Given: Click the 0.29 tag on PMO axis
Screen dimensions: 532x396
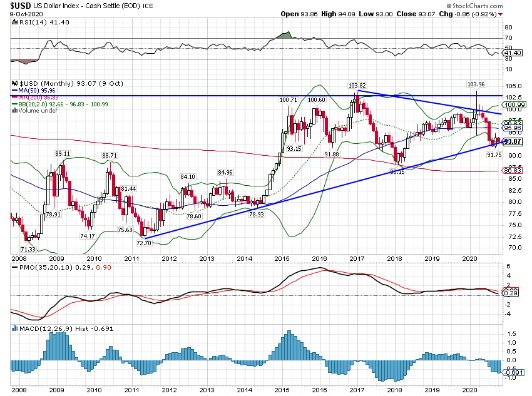Looking at the screenshot, I should pyautogui.click(x=511, y=293).
